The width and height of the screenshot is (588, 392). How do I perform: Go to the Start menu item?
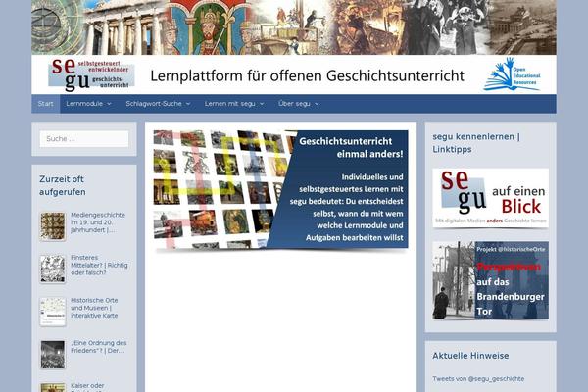[45, 104]
